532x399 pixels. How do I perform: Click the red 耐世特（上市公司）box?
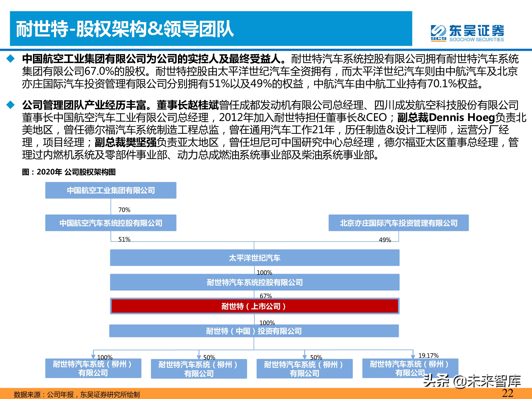255,306
